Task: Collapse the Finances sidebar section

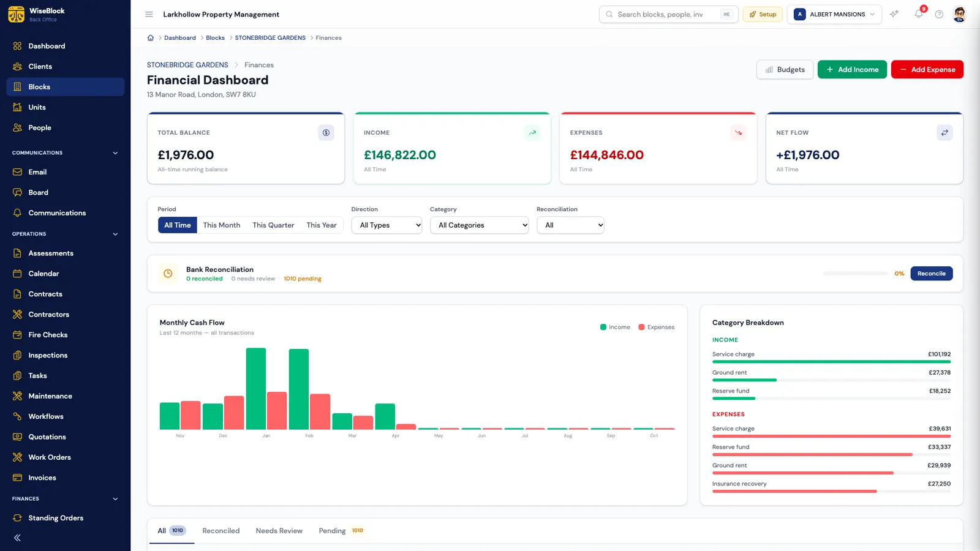Action: pos(115,499)
